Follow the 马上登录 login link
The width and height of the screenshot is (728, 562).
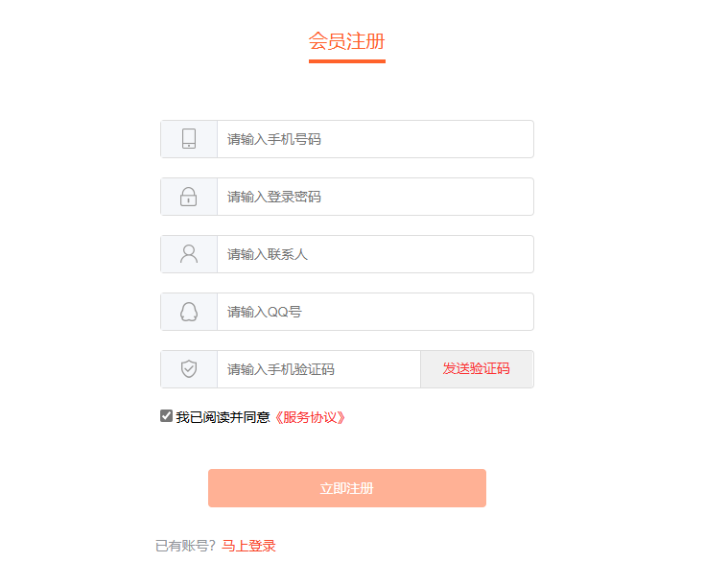coord(248,546)
